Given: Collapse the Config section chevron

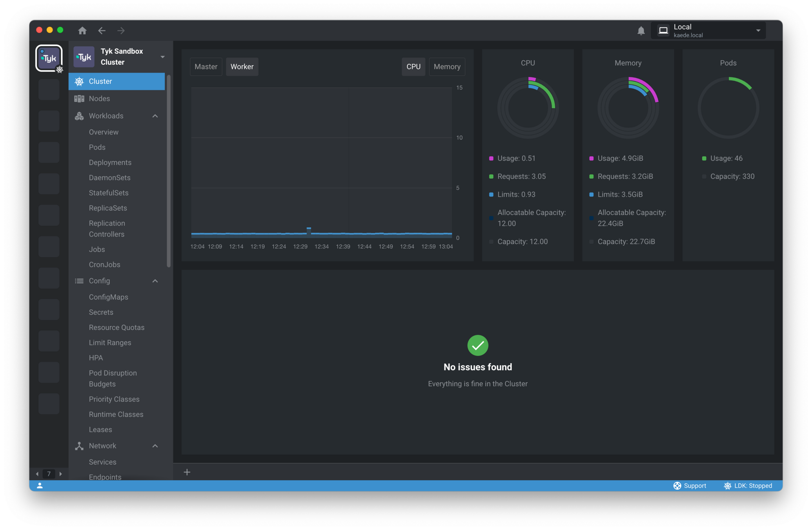Looking at the screenshot, I should tap(155, 281).
